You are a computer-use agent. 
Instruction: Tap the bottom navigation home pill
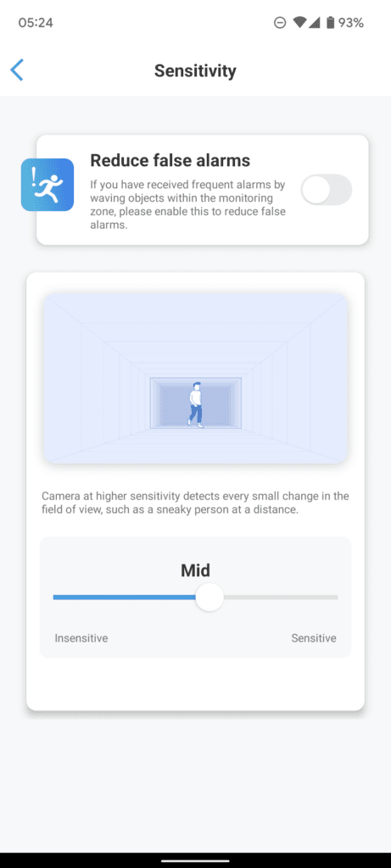click(195, 860)
